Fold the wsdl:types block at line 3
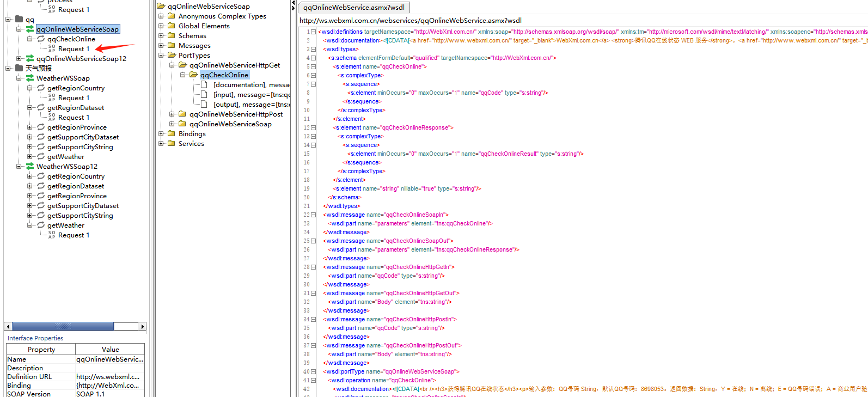 tap(313, 49)
